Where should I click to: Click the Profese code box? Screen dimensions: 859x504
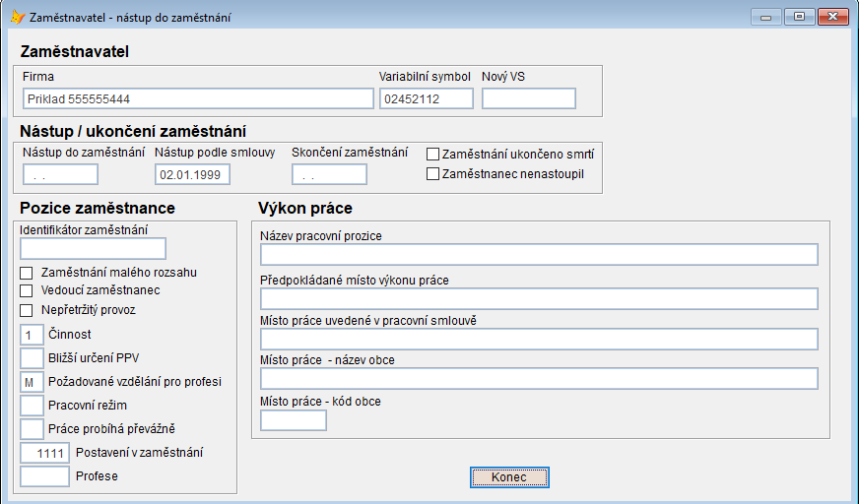[45, 476]
